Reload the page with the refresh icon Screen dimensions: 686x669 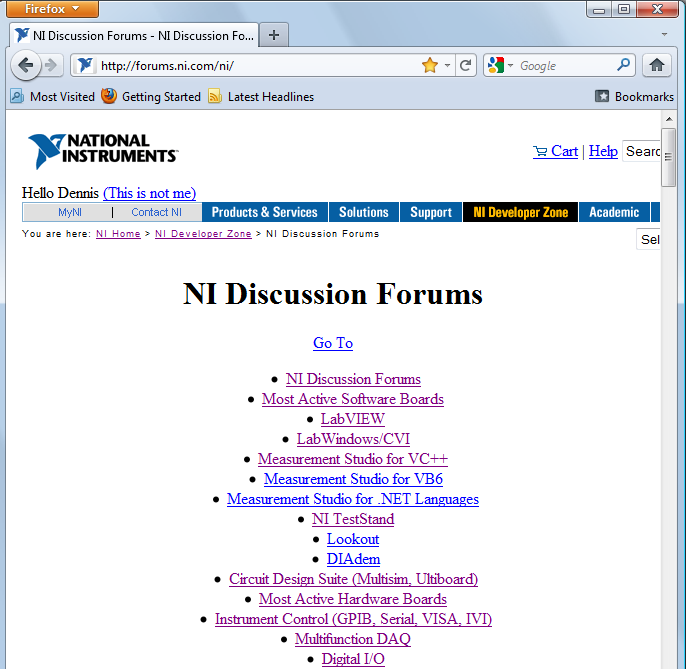coord(466,66)
